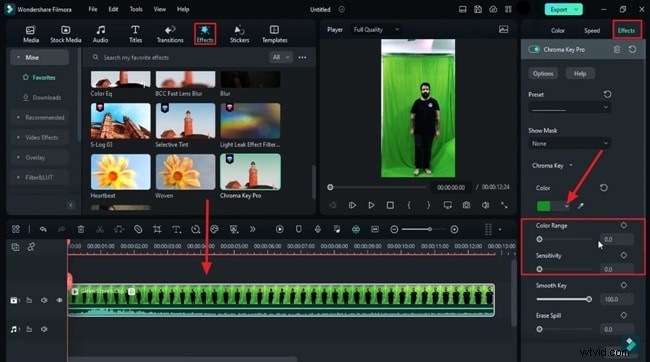Click the zoom in plus icon on timeline
Image resolution: width=650 pixels, height=362 pixels.
coord(454,229)
